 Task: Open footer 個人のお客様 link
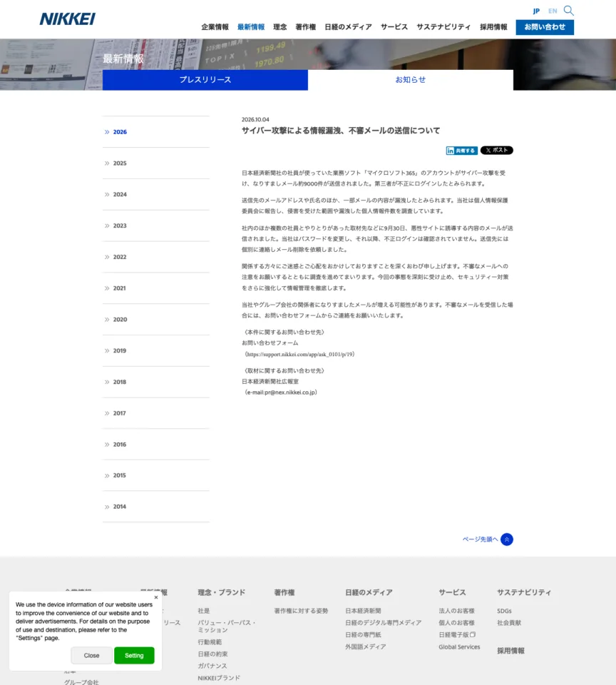click(x=456, y=622)
